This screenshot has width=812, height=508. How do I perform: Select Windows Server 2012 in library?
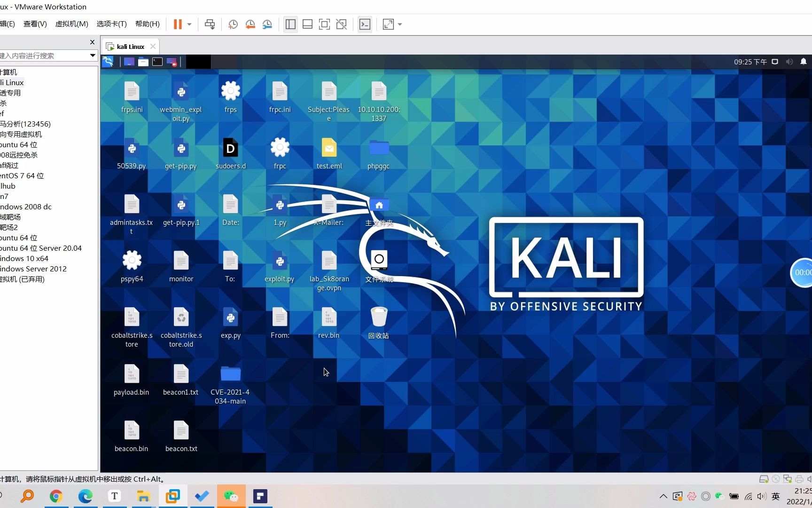[33, 269]
